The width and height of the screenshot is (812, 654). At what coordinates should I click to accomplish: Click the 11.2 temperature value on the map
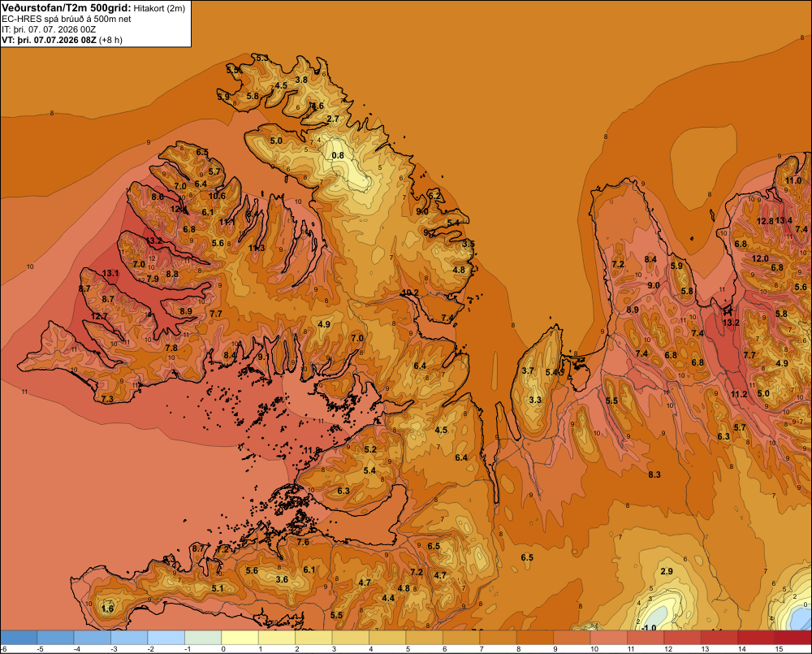tap(739, 394)
